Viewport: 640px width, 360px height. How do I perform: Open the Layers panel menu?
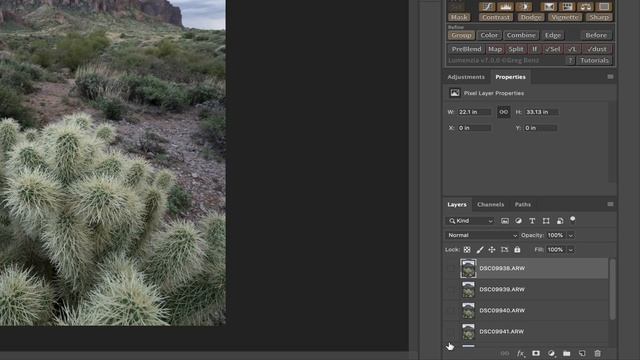(x=610, y=204)
